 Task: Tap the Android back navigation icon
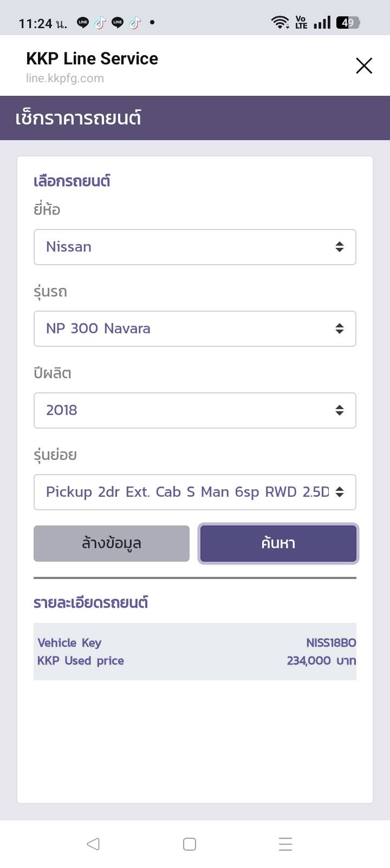93,844
